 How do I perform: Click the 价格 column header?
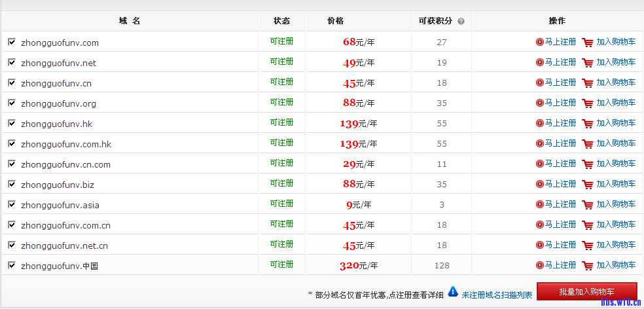tap(335, 22)
